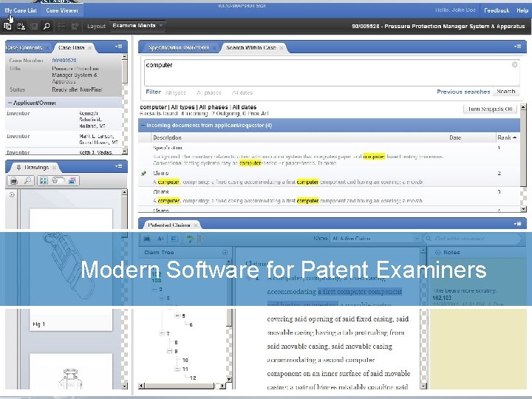The width and height of the screenshot is (532, 399).
Task: Select claim 12 in the Claim Tree
Action: 193,378
